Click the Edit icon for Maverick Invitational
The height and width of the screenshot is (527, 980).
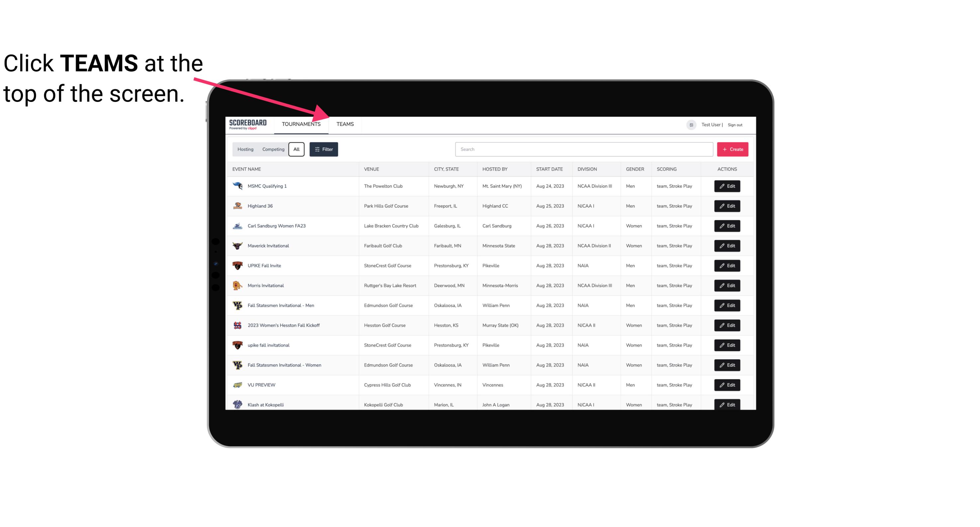(728, 245)
